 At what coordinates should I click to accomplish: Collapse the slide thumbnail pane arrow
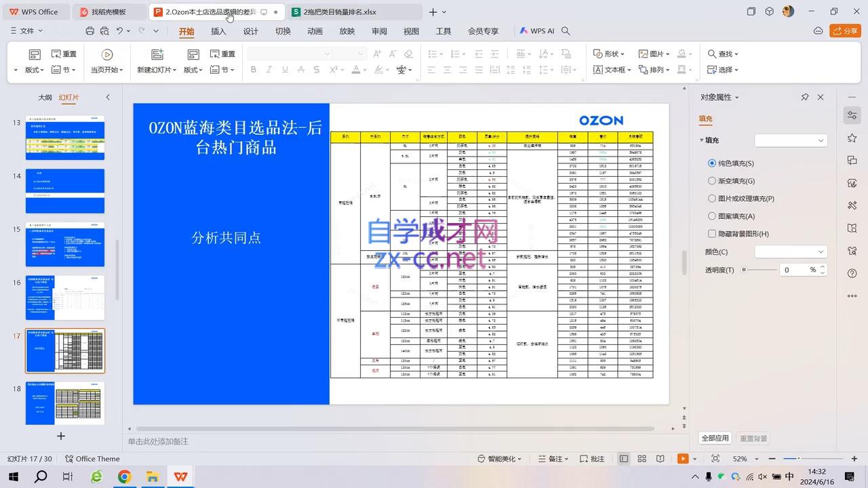[108, 98]
